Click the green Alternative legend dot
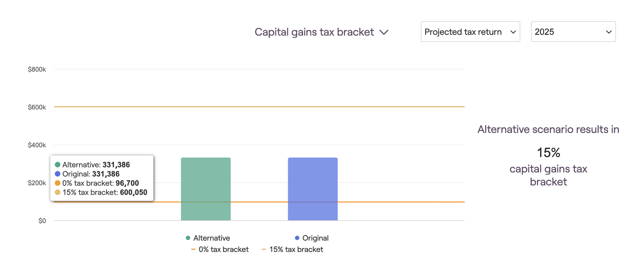644x280 pixels. (188, 238)
